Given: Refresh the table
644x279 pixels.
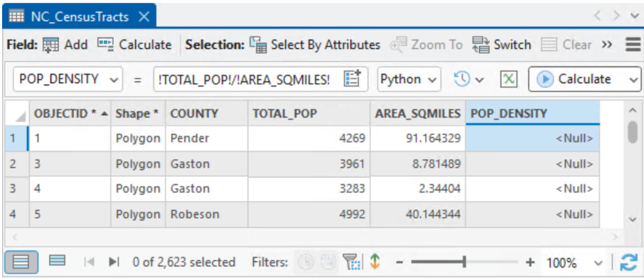Looking at the screenshot, I should (x=628, y=262).
